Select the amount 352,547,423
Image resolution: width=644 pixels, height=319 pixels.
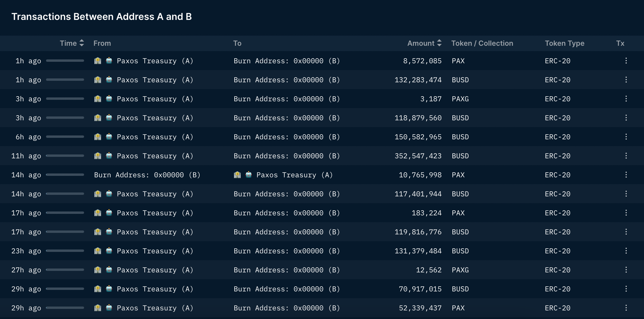(x=418, y=156)
